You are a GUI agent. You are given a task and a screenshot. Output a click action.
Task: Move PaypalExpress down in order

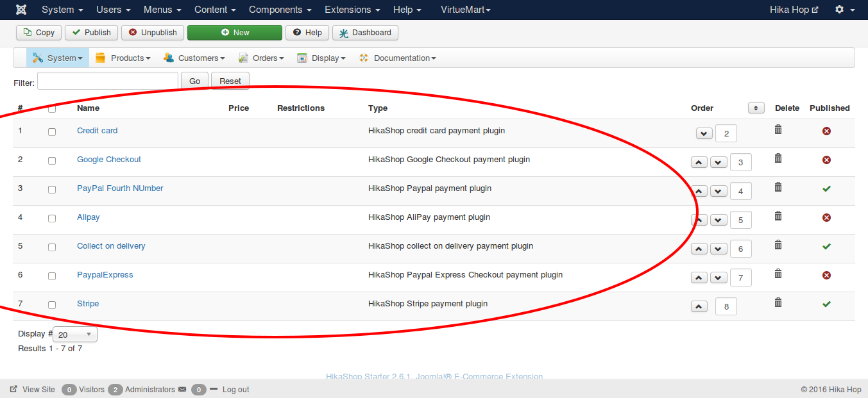coord(719,278)
